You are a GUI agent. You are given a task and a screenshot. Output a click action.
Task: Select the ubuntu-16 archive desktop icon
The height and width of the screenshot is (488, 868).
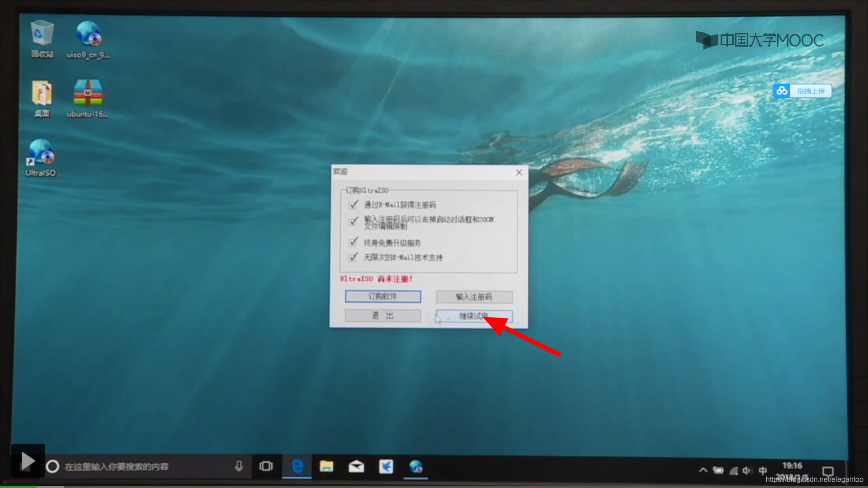coord(88,98)
